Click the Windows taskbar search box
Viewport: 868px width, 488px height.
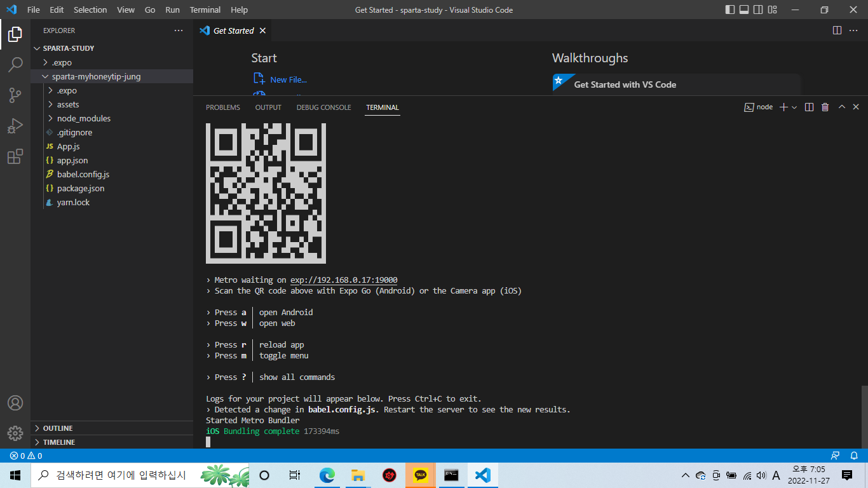pos(140,475)
